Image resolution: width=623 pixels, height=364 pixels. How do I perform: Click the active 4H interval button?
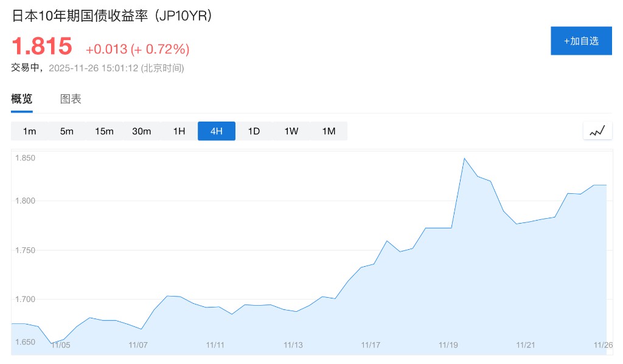pos(216,131)
